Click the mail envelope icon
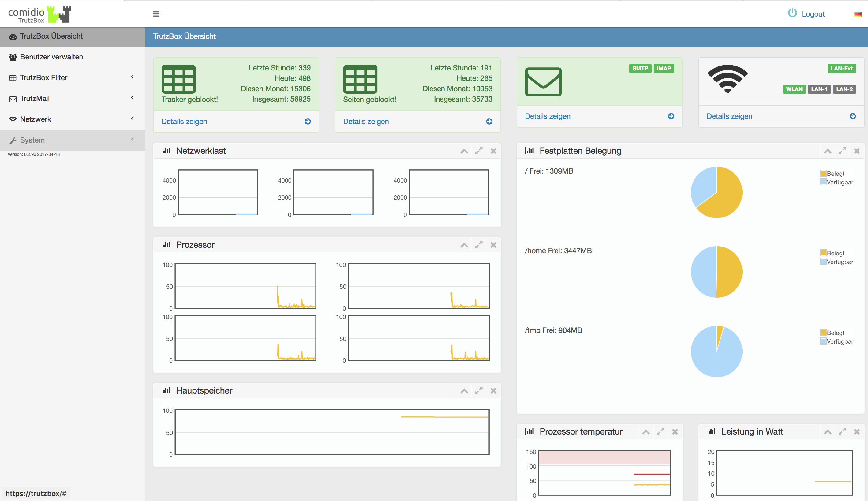868x501 pixels. pos(543,82)
